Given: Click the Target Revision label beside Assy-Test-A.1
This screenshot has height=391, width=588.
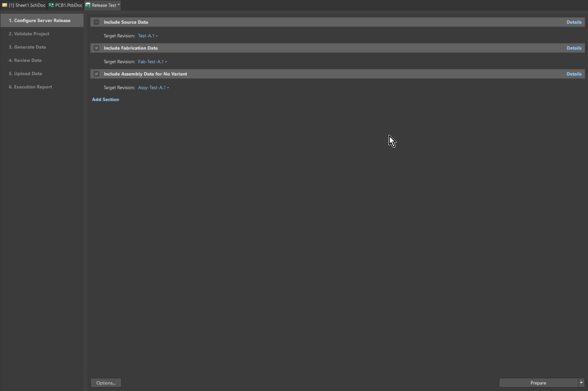Looking at the screenshot, I should pyautogui.click(x=119, y=88).
